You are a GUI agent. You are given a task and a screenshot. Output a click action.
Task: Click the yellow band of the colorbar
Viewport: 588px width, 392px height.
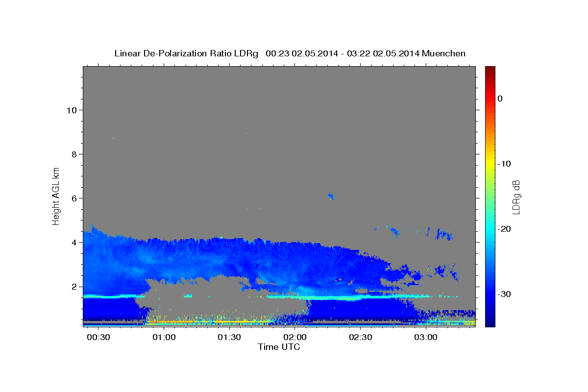[x=490, y=164]
